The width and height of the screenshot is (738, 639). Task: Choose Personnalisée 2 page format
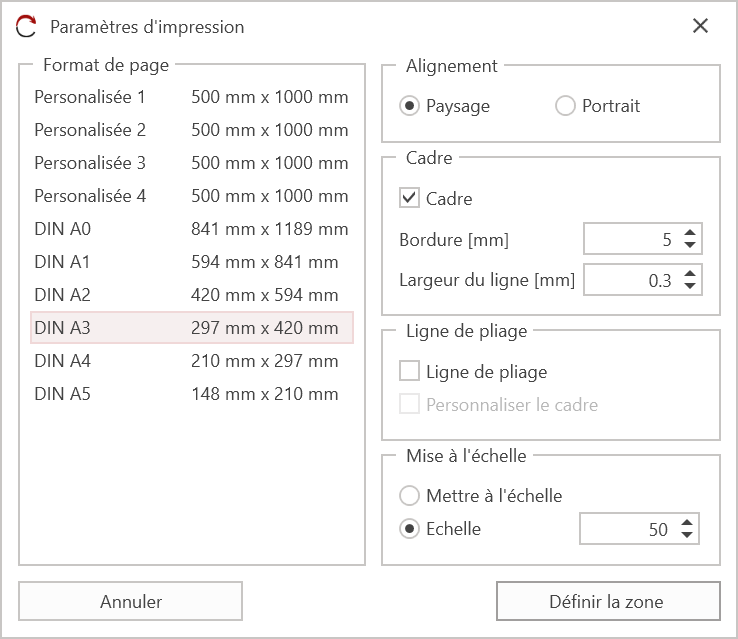tap(190, 130)
